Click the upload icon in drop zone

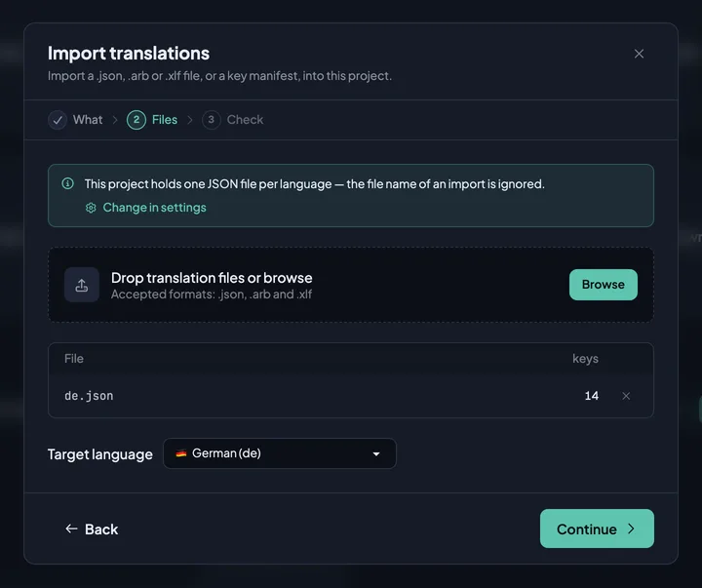coord(82,285)
